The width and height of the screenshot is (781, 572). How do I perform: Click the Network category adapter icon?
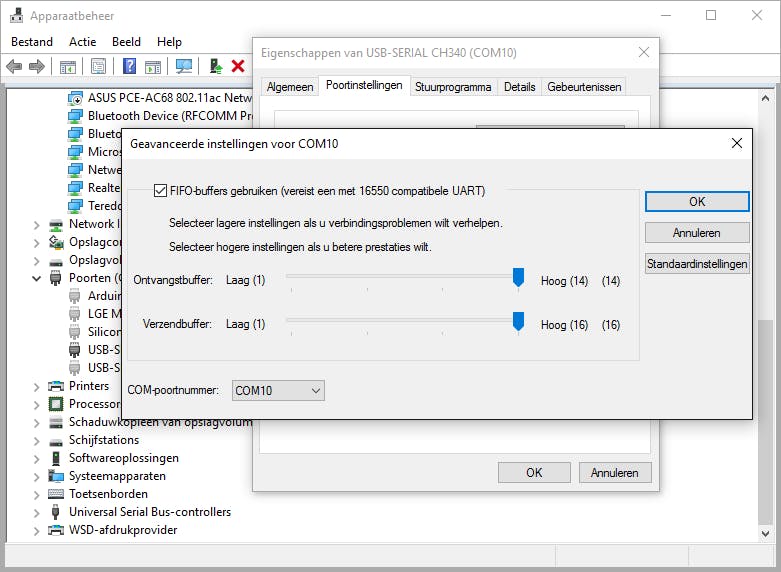[x=56, y=225]
